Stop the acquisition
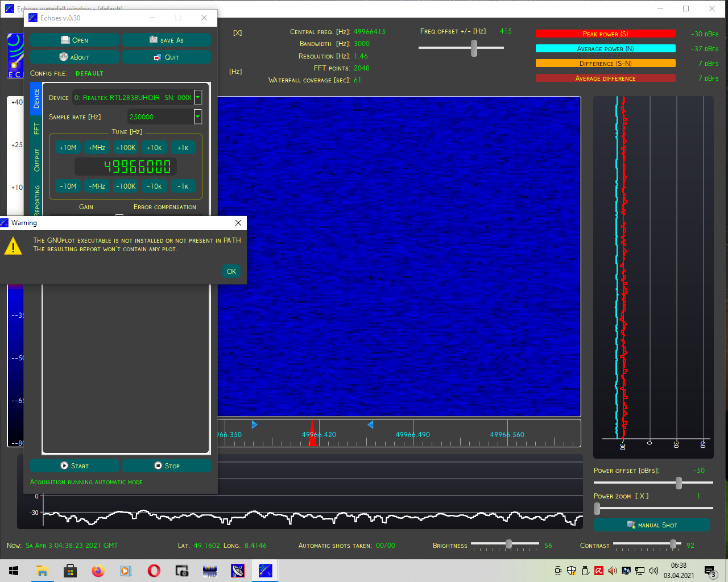Image resolution: width=728 pixels, height=582 pixels. pyautogui.click(x=167, y=465)
